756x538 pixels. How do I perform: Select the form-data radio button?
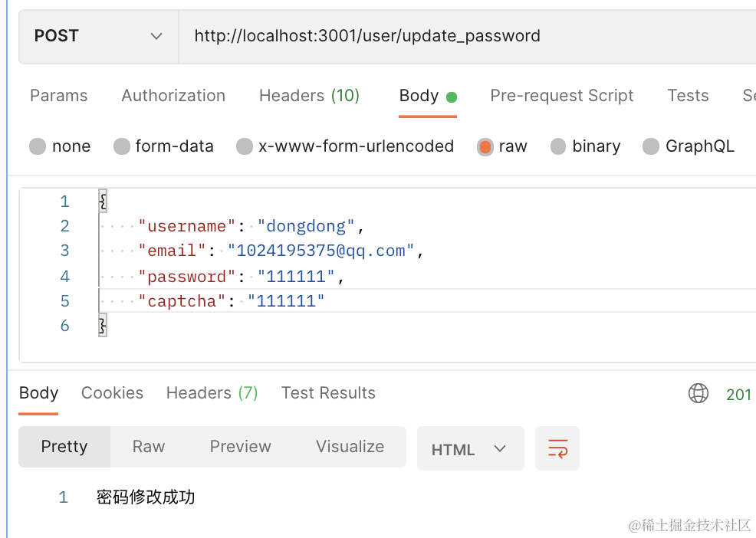click(121, 146)
